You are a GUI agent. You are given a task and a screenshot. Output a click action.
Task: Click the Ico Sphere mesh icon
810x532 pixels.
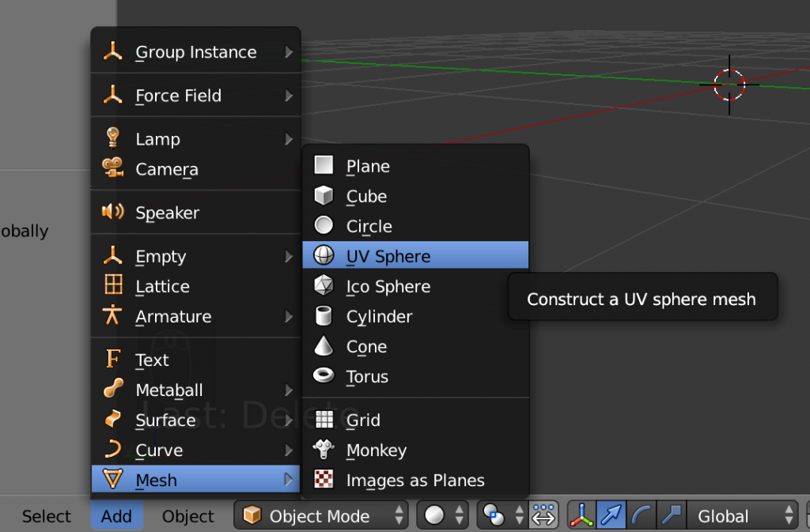coord(324,285)
